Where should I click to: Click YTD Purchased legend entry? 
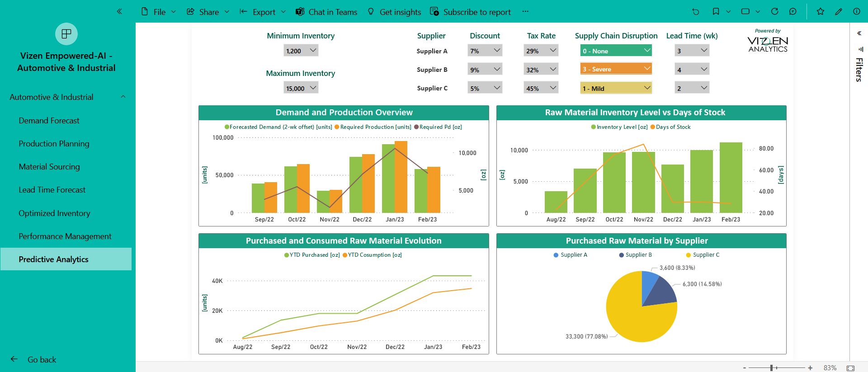coord(312,255)
